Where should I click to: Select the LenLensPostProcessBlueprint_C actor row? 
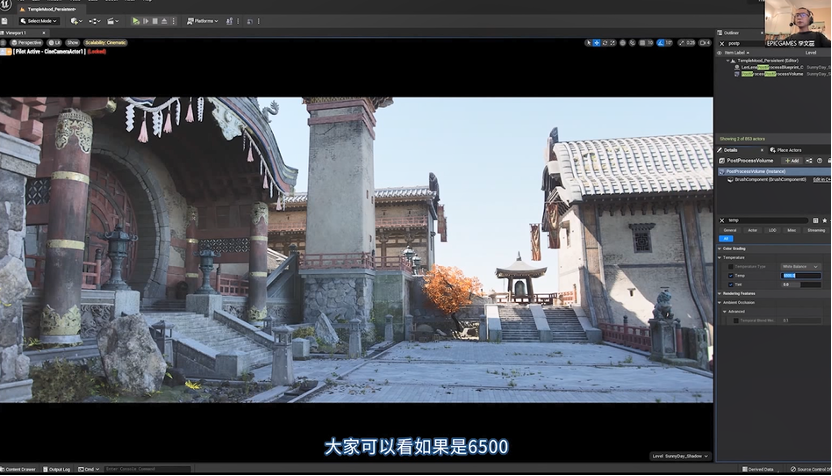772,67
